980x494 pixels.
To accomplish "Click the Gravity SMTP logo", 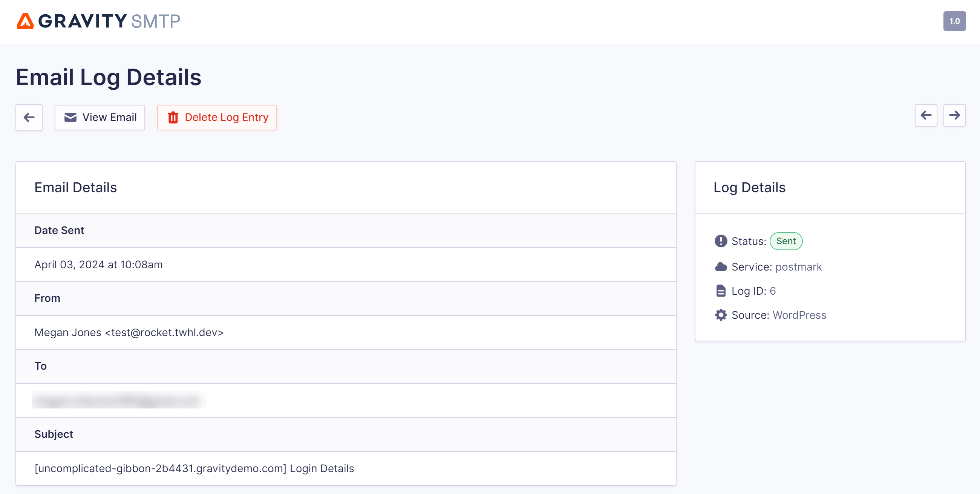I will (98, 21).
